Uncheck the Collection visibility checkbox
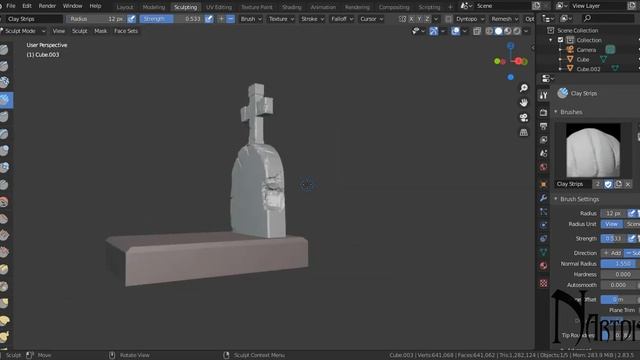Image resolution: width=640 pixels, height=360 pixels. tap(560, 40)
